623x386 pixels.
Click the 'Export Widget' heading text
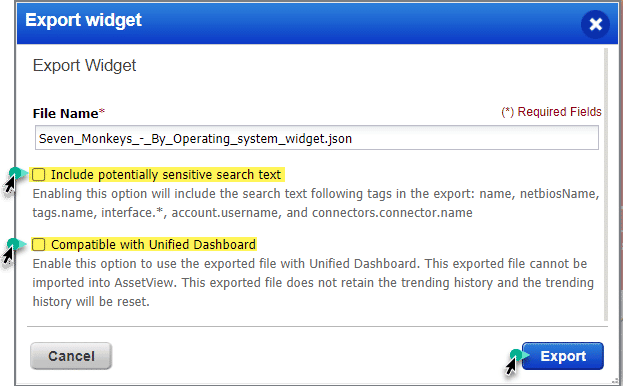click(x=84, y=65)
